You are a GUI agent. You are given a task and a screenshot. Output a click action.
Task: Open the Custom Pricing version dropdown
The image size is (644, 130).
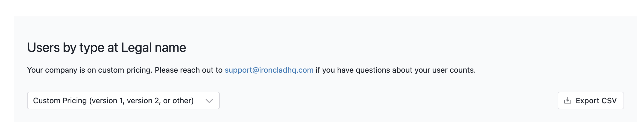coord(123,101)
